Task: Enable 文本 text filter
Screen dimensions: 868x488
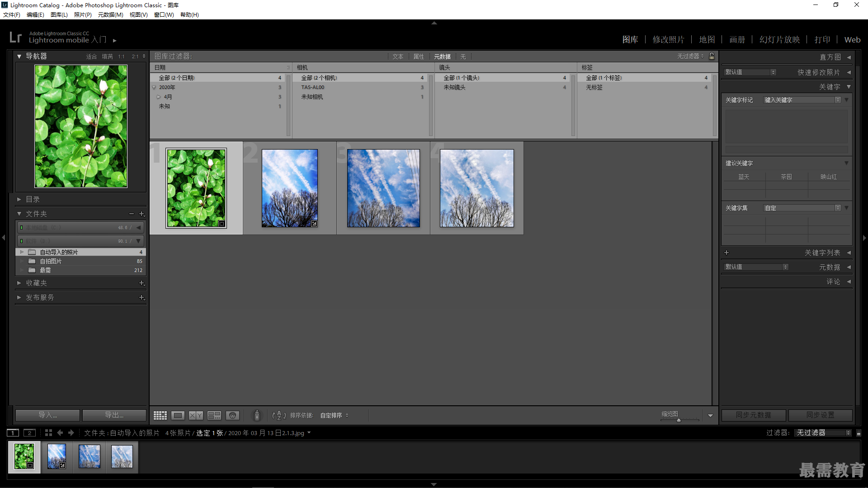Action: 398,56
